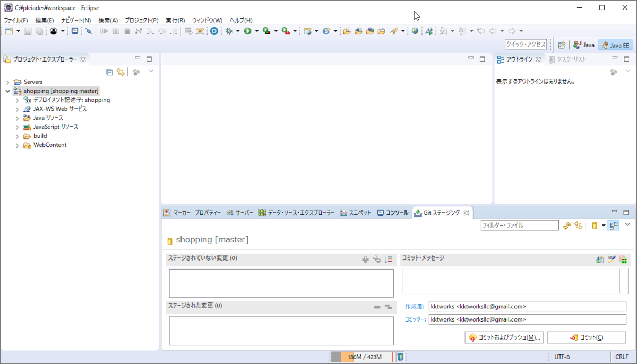Select JavaScript リソース tree item
This screenshot has height=364, width=637.
coord(56,127)
